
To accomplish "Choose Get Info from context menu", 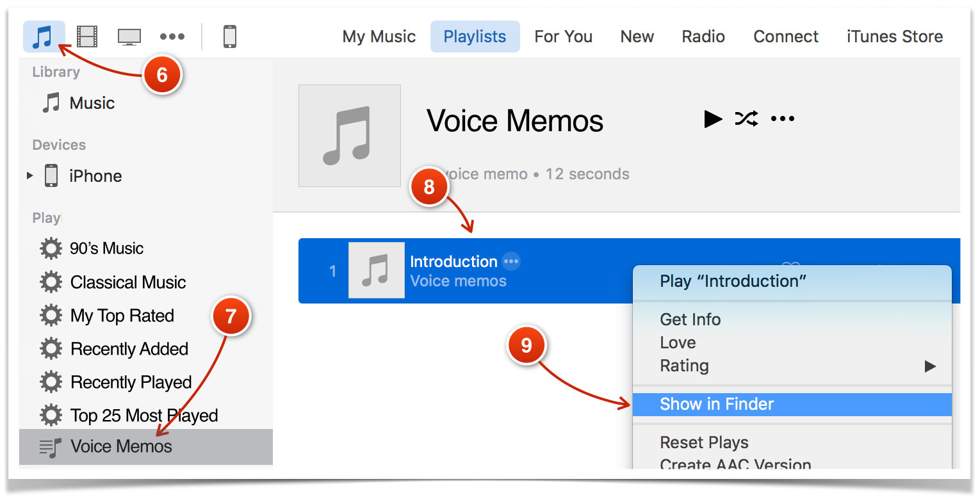I will tap(792, 320).
